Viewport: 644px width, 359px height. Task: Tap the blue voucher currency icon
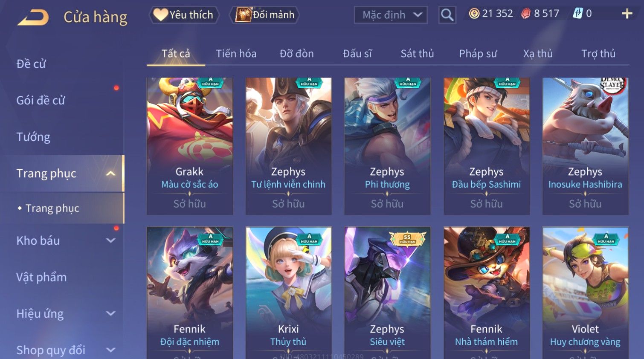[577, 14]
